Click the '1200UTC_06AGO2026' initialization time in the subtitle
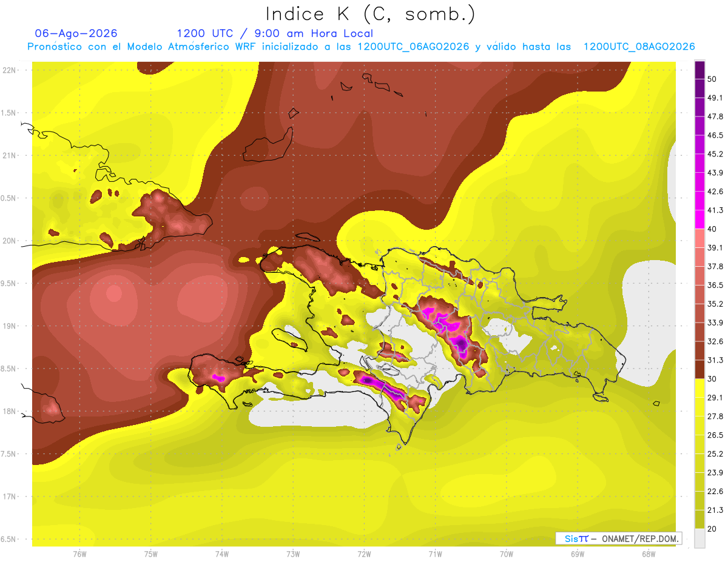The width and height of the screenshot is (728, 562). click(413, 47)
